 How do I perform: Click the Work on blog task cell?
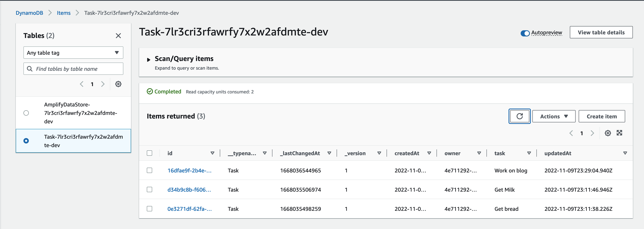(x=511, y=170)
